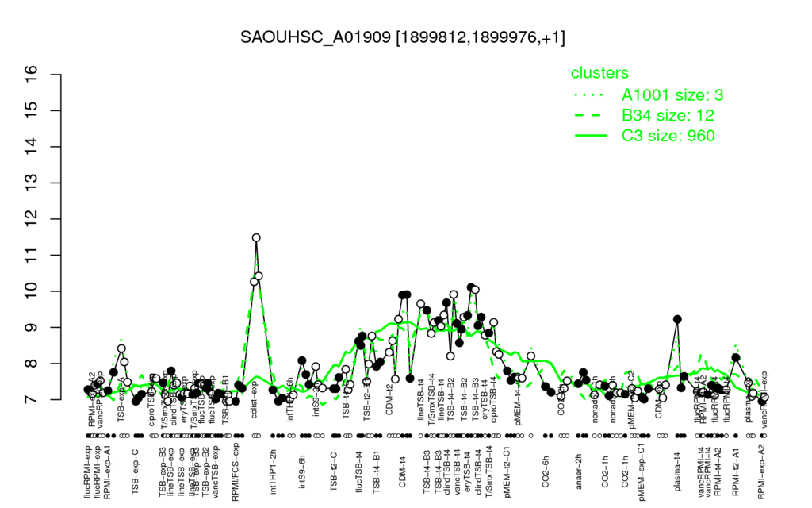Image resolution: width=812 pixels, height=508 pixels.
Task: Click y-axis tick label 9
Action: point(31,328)
